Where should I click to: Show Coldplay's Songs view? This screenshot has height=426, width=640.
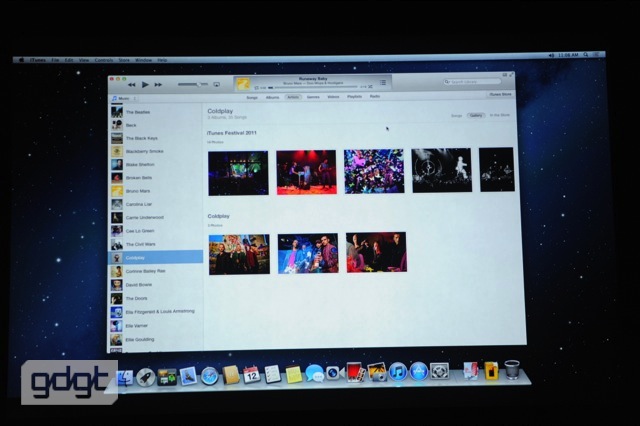pos(456,116)
